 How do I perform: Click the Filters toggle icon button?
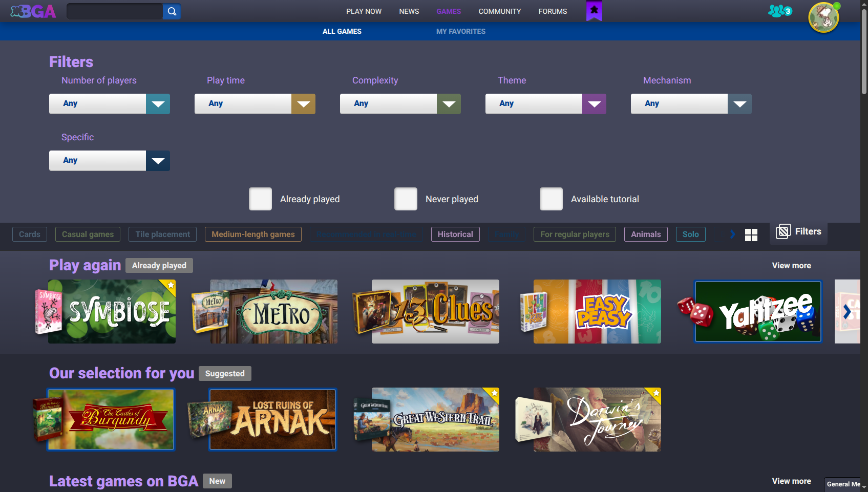click(x=798, y=231)
